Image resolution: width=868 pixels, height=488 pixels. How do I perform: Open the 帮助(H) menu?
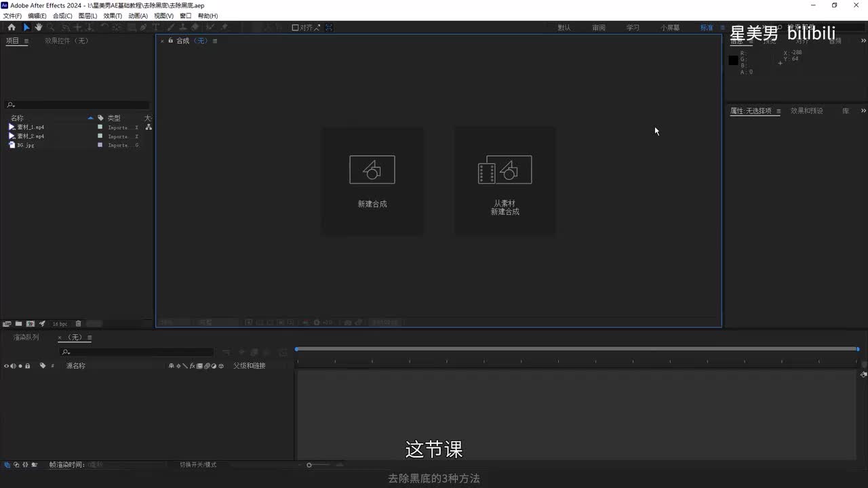208,16
